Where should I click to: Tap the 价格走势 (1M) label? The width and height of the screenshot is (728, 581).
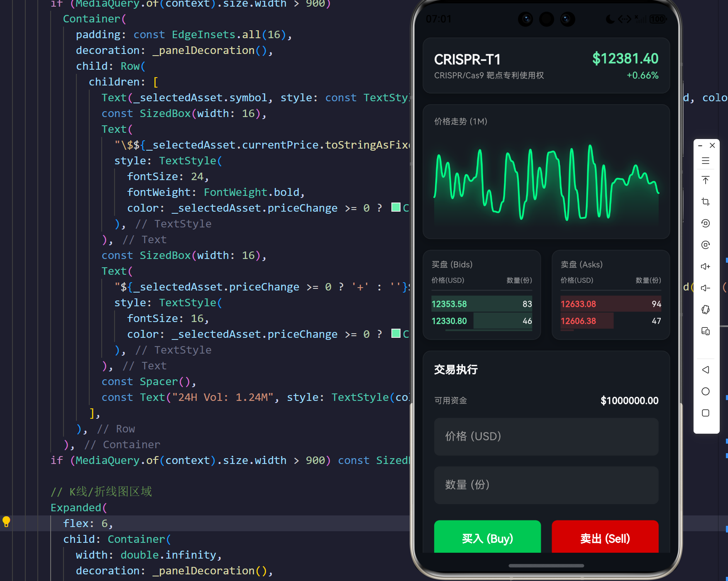point(461,122)
